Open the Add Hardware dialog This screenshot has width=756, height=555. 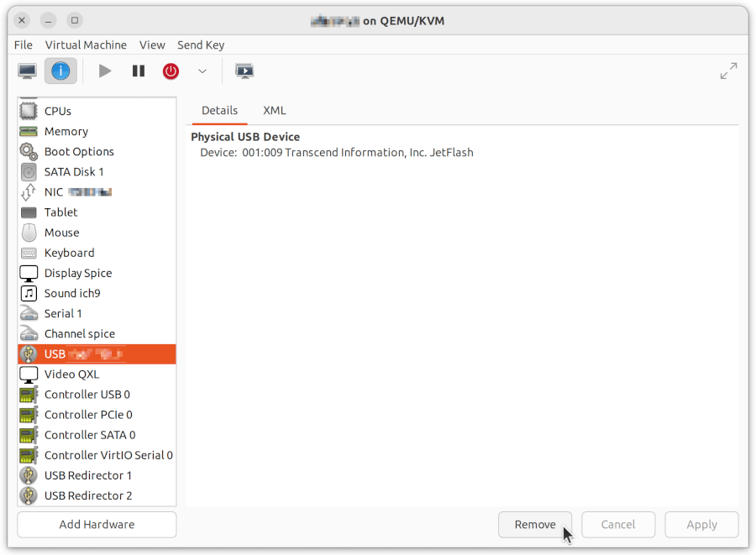[96, 524]
